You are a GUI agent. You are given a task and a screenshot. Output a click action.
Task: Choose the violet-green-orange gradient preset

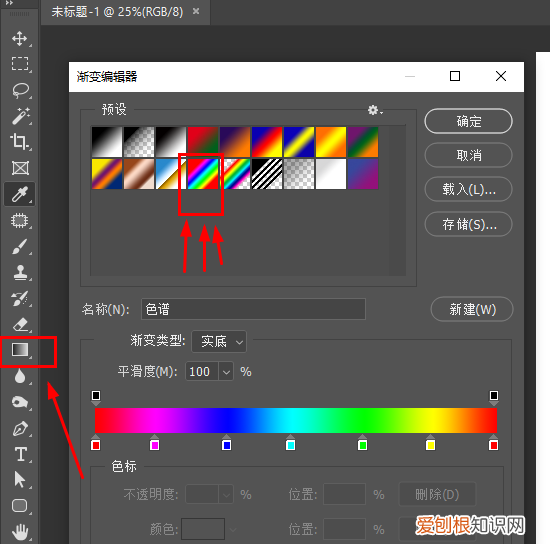pos(363,142)
